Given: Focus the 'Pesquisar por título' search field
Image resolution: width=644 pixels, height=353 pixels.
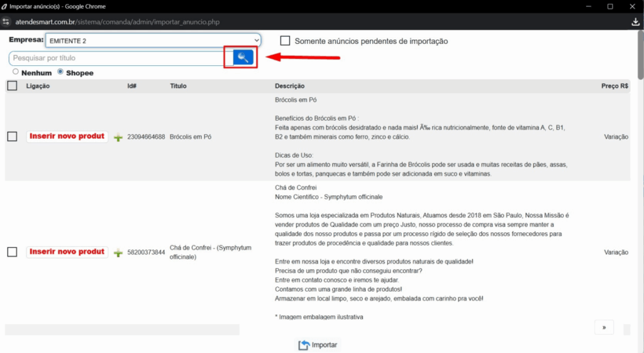Looking at the screenshot, I should tap(118, 58).
